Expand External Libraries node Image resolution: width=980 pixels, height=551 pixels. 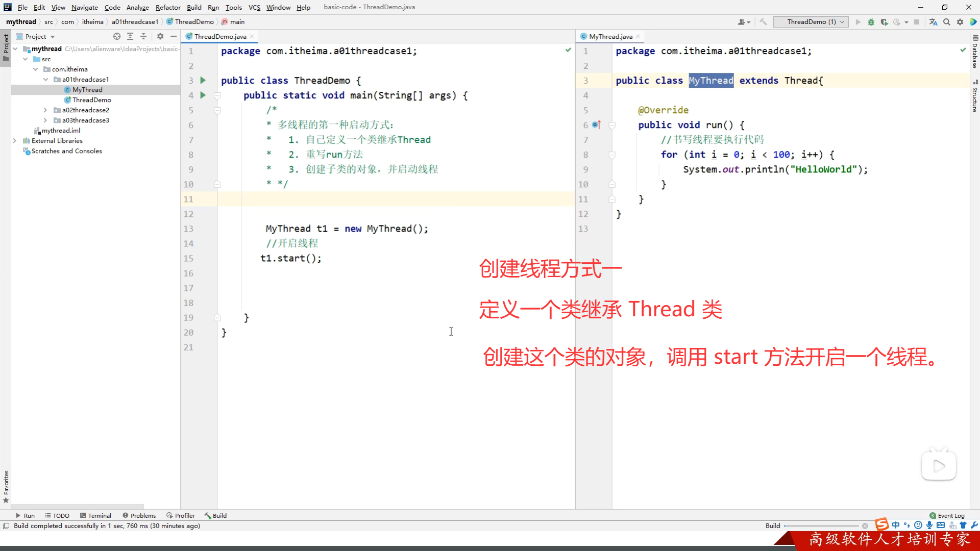15,141
